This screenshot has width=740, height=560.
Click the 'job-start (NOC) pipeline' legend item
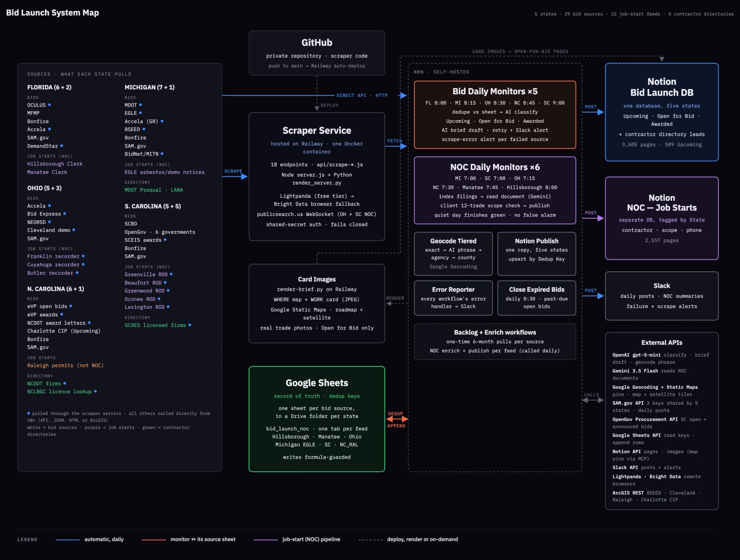(297, 539)
